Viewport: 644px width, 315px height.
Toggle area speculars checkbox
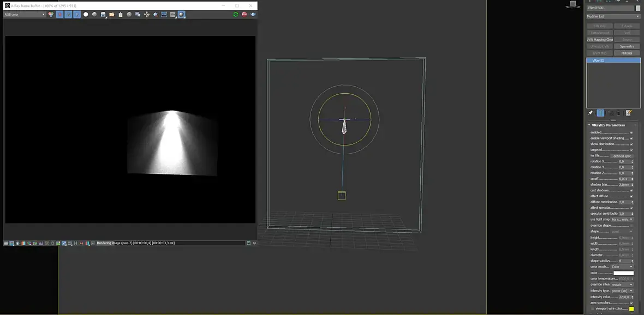(x=631, y=302)
